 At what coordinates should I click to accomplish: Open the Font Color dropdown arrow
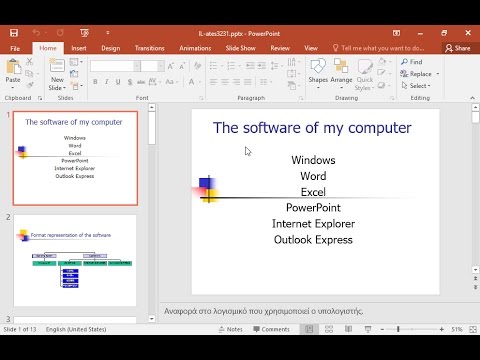200,82
